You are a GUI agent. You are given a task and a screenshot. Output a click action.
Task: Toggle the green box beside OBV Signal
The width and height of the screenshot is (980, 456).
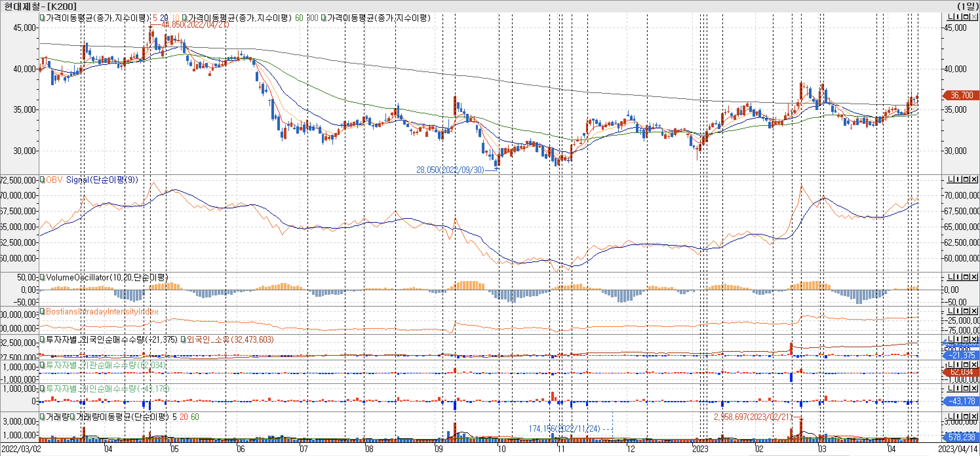tap(42, 180)
